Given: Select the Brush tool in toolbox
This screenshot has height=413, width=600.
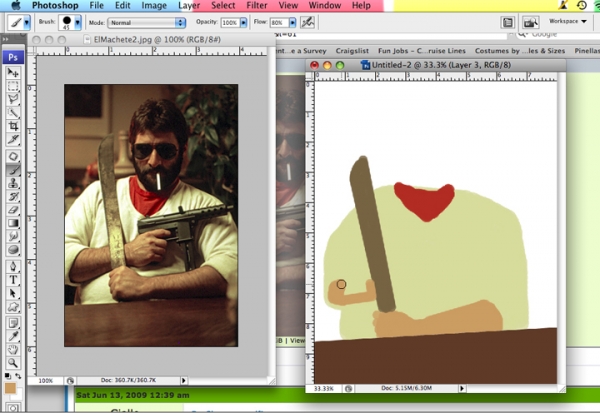Looking at the screenshot, I should coord(13,170).
